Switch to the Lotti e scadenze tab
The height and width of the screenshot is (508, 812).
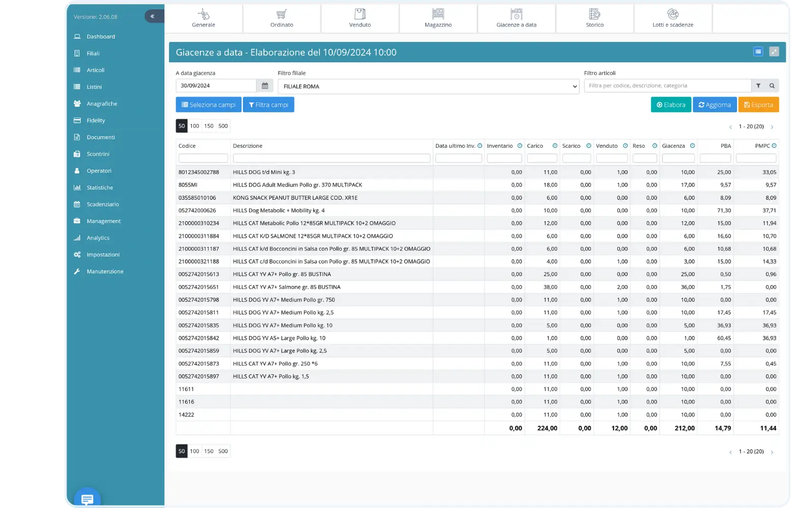tap(673, 18)
